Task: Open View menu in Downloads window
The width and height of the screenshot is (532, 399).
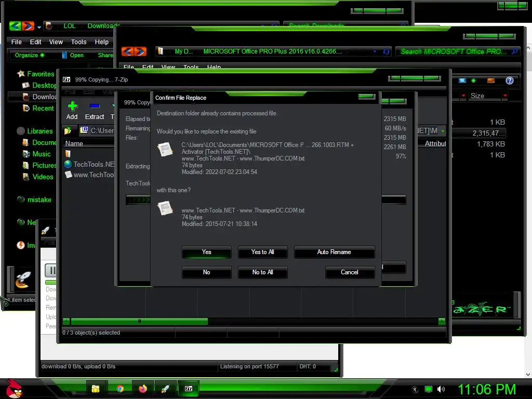Action: click(x=56, y=42)
